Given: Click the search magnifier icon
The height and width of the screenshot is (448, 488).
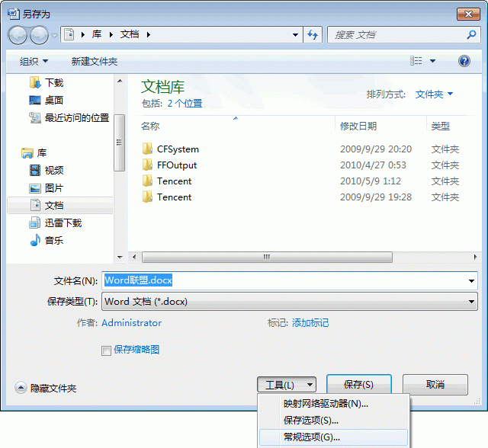Looking at the screenshot, I should point(471,35).
